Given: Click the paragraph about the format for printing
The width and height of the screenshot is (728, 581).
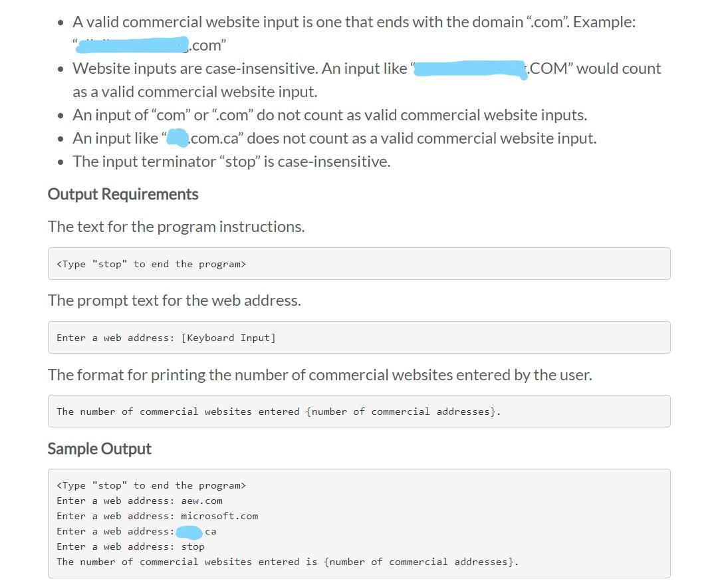Looking at the screenshot, I should [319, 375].
